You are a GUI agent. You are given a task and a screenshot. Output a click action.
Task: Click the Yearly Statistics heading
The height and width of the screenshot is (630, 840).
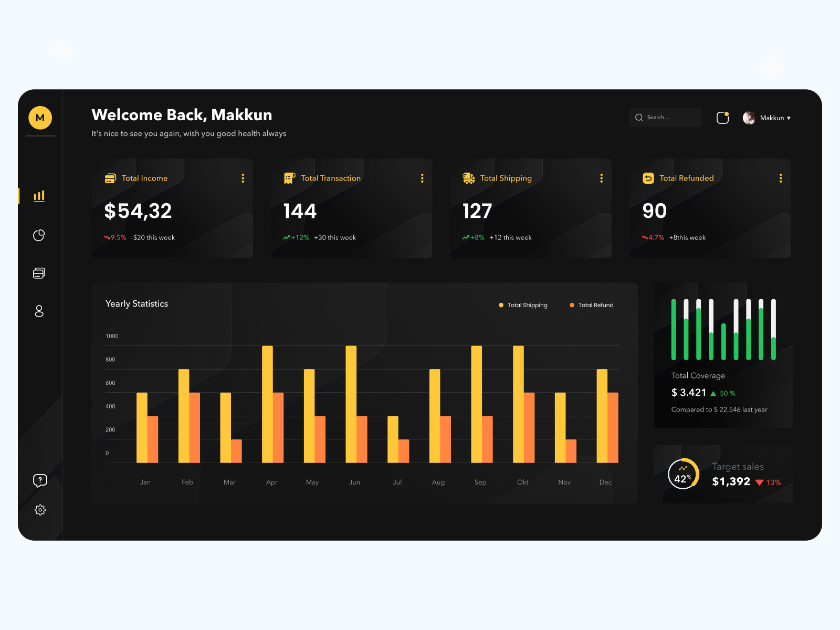click(x=136, y=304)
